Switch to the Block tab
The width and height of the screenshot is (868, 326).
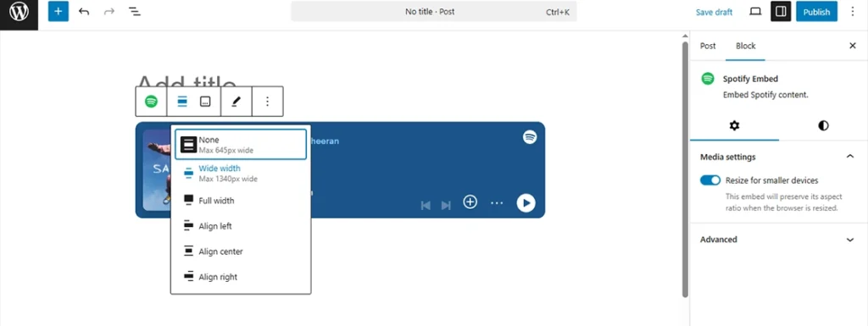(x=745, y=46)
